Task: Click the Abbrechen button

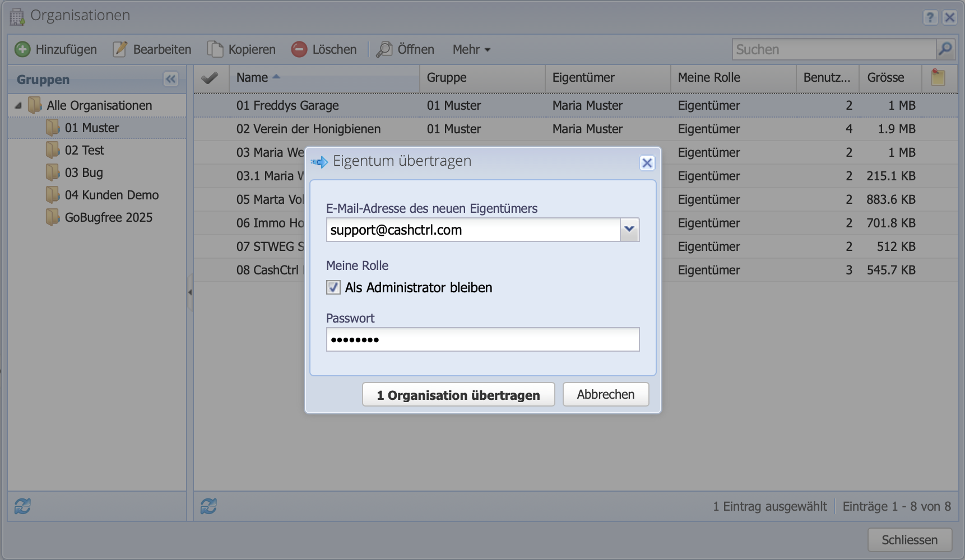Action: [x=605, y=394]
